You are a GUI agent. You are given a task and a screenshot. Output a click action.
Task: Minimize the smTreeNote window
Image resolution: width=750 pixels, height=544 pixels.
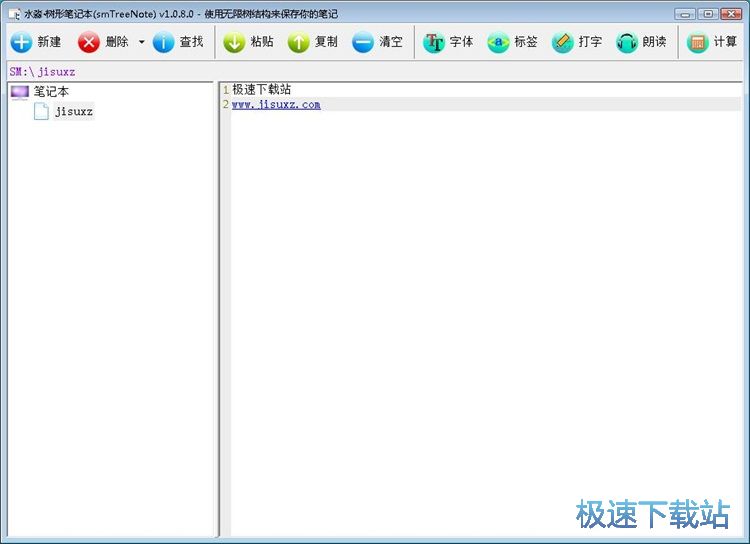685,14
